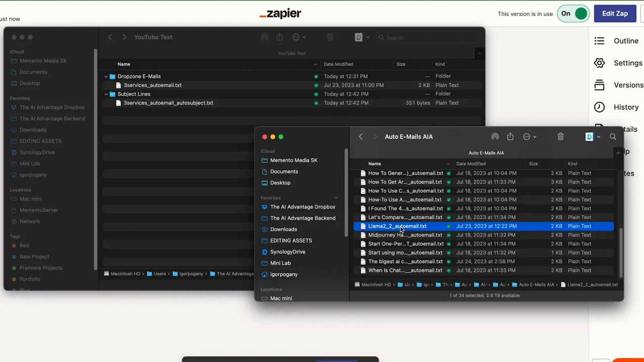Open Downloads in Auto E-Mails AIA sidebar
Viewport: 644px width, 362px height.
point(283,229)
